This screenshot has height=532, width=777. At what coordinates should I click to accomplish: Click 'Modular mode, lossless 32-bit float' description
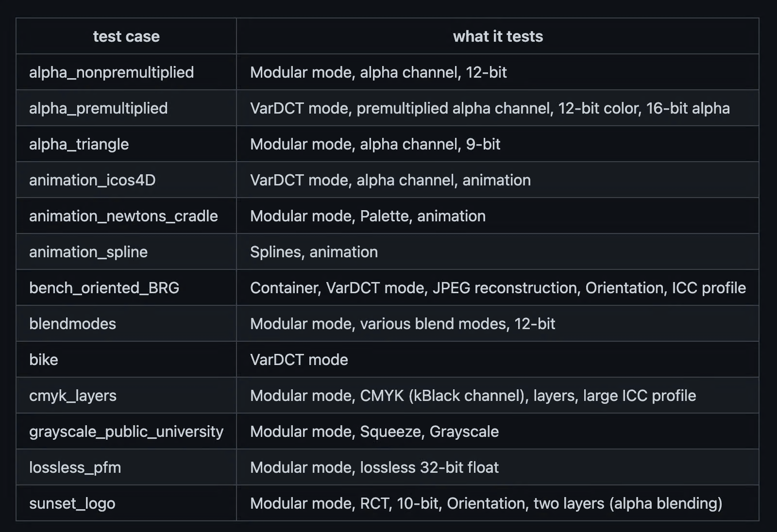tap(374, 467)
